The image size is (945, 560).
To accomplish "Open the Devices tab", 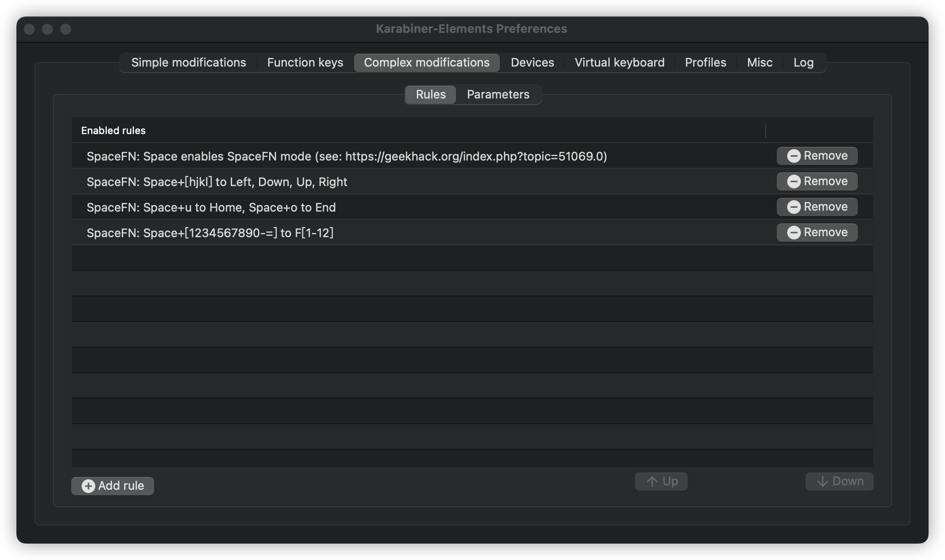I will click(x=532, y=62).
